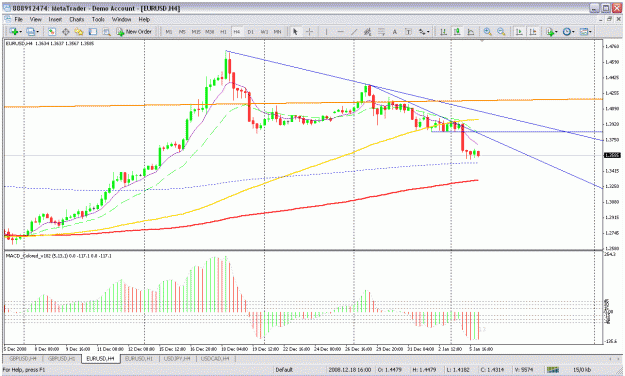Screen dimensions: 625x376
Task: Switch to the GBPUSD,H4 chart tab
Action: click(x=22, y=359)
